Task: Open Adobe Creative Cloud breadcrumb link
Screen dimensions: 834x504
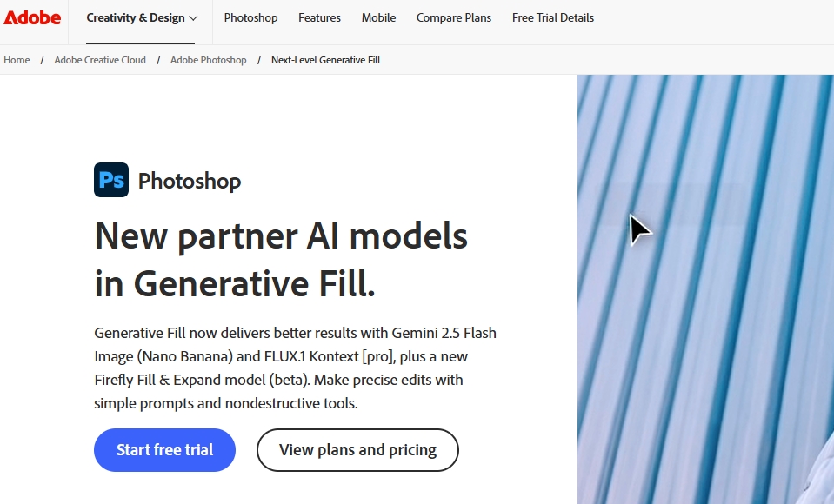Action: (x=99, y=60)
